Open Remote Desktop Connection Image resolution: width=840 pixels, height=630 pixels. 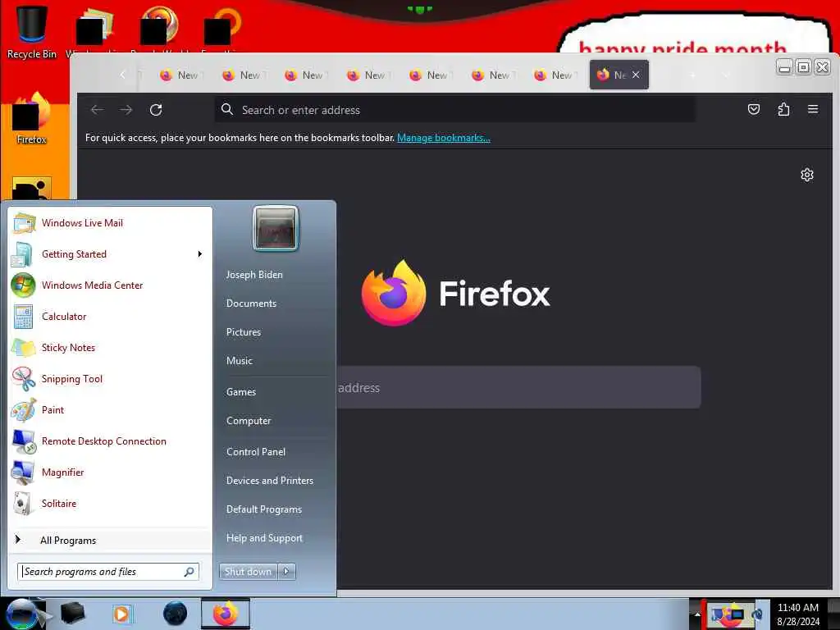tap(110, 441)
